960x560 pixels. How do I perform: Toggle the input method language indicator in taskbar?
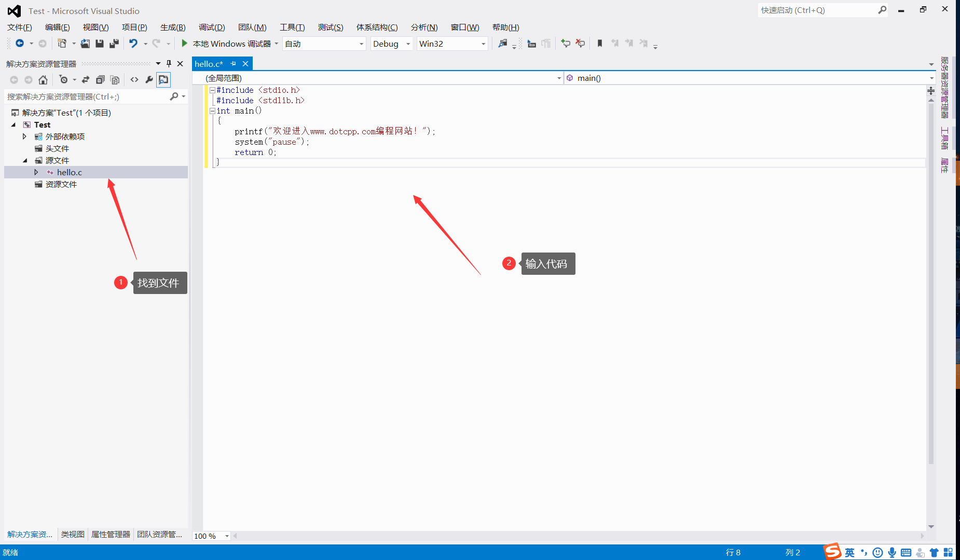[x=849, y=552]
